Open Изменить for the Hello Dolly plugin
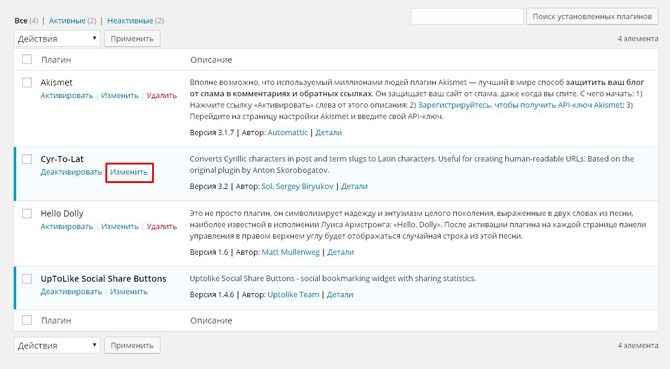This screenshot has width=670, height=369. (120, 226)
